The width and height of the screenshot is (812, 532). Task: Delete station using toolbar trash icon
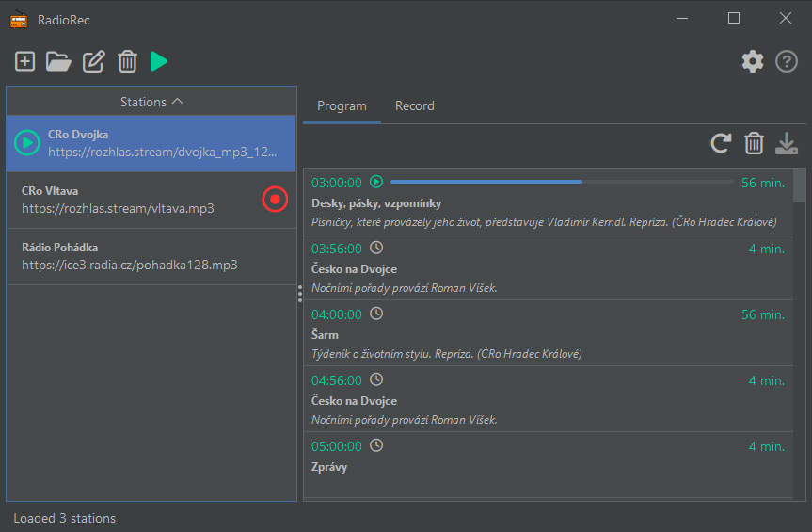tap(127, 61)
